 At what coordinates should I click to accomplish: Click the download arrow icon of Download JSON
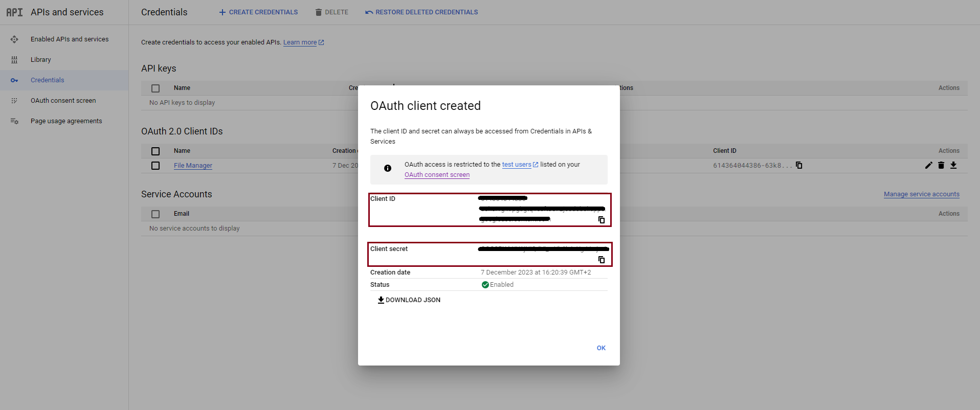[x=381, y=300]
